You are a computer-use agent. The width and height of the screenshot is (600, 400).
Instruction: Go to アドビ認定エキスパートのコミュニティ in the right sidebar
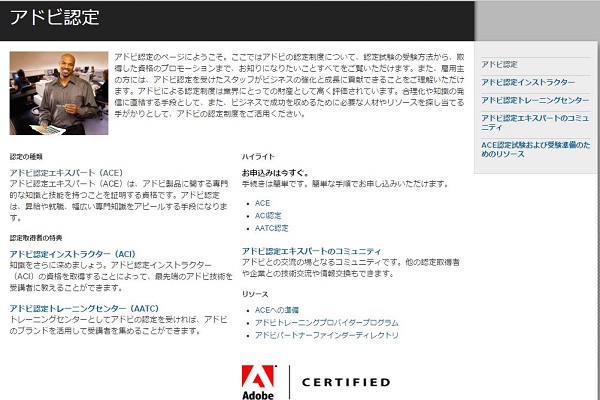pyautogui.click(x=534, y=123)
